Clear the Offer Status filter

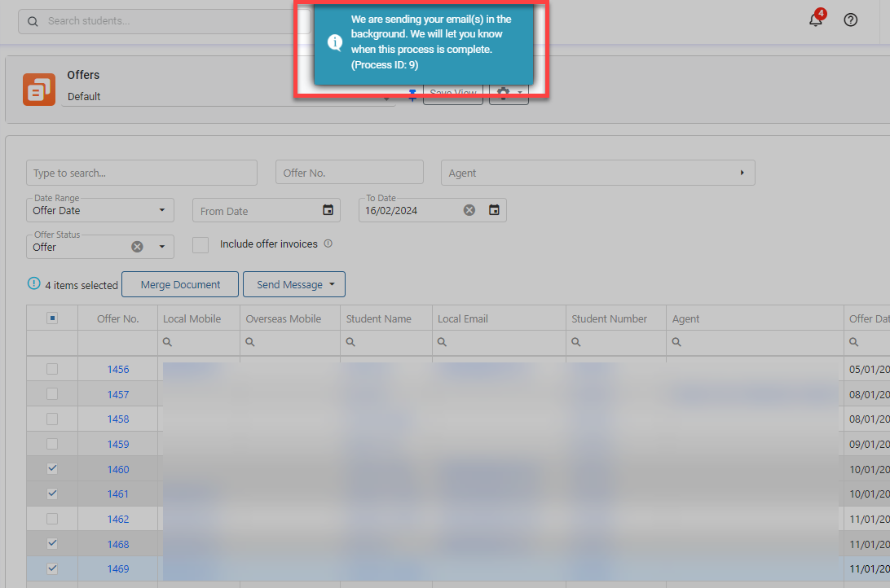tap(138, 247)
